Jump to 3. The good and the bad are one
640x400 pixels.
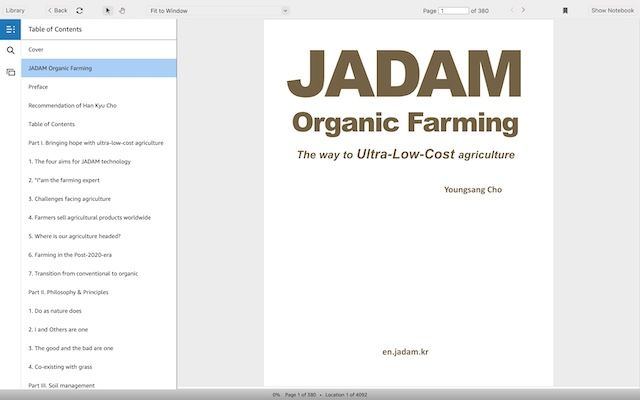[x=99, y=348]
